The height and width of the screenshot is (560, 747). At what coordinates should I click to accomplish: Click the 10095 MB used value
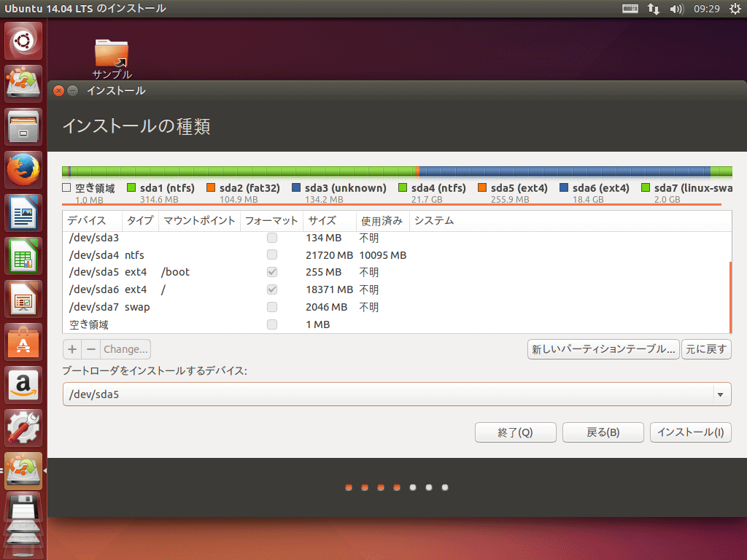tap(382, 255)
